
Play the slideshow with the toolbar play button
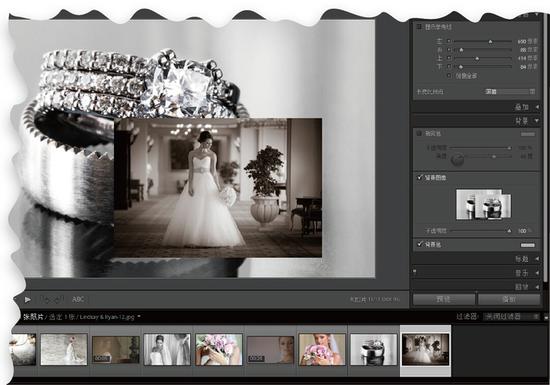coord(28,299)
